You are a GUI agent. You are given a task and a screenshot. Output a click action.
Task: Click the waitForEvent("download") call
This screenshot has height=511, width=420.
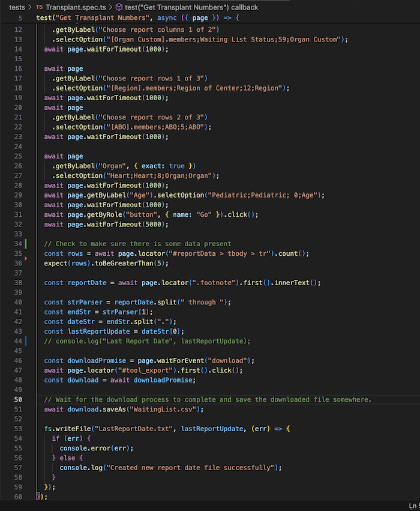(x=204, y=361)
